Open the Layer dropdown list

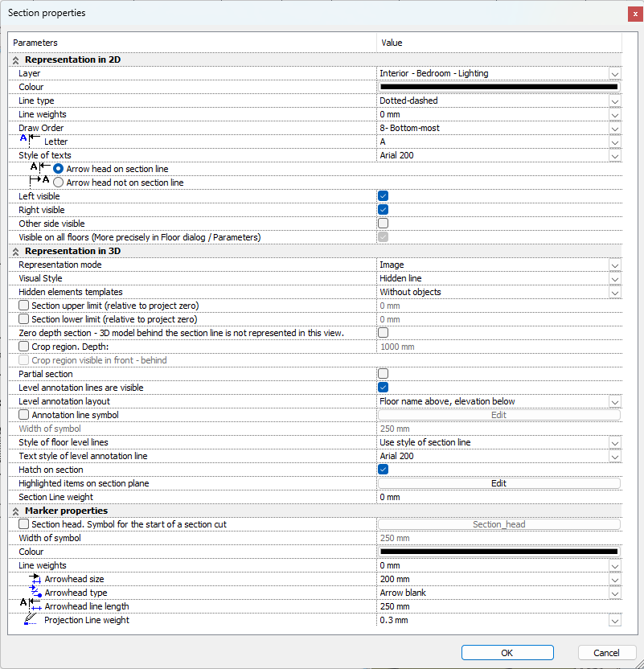[614, 74]
